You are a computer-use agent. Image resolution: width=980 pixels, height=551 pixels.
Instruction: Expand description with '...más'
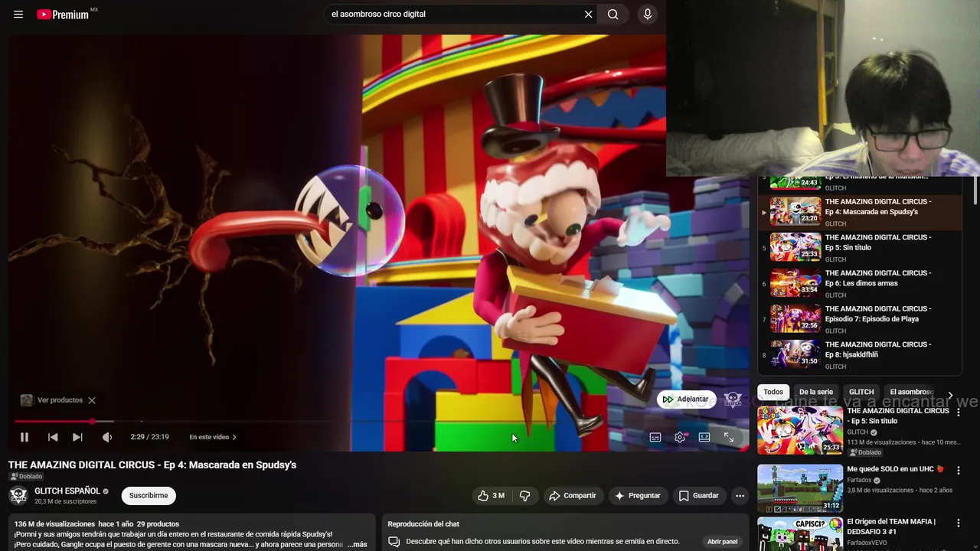click(358, 545)
